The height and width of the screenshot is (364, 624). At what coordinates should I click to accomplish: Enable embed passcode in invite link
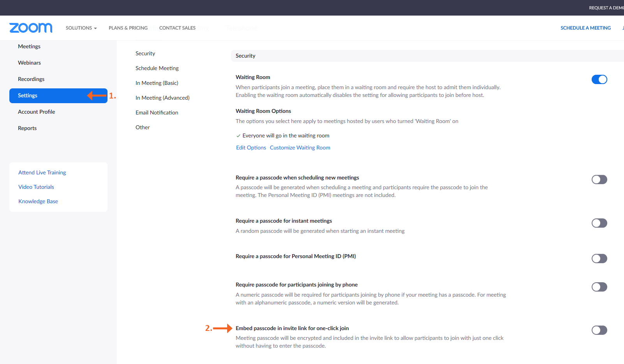(599, 330)
